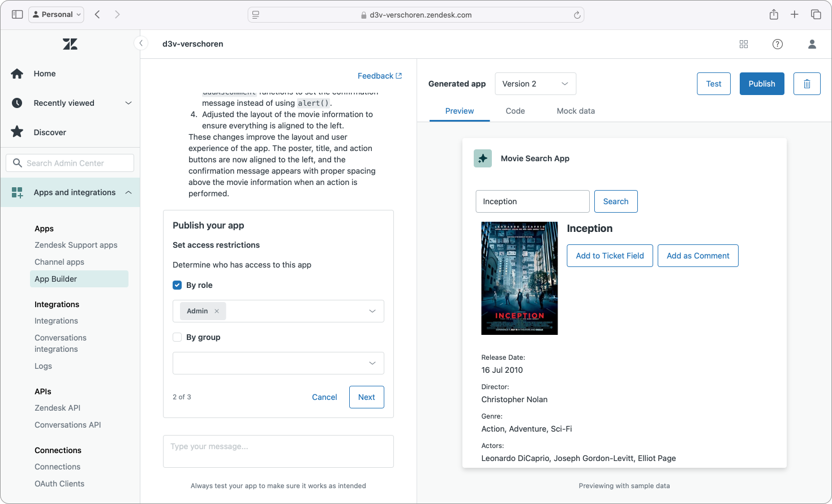
Task: Click the movie search input with Inception
Action: pos(533,201)
